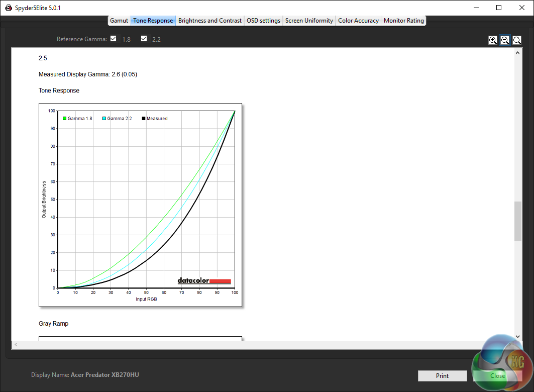The image size is (534, 392).
Task: Uncheck the 2.2 reference gamma checkbox
Action: click(144, 39)
